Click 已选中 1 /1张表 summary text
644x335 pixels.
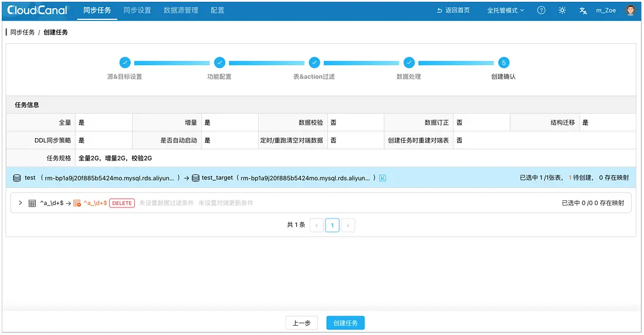click(541, 178)
